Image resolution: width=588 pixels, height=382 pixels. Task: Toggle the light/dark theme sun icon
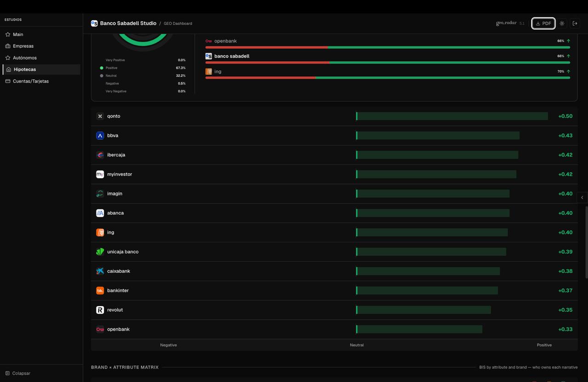[562, 23]
